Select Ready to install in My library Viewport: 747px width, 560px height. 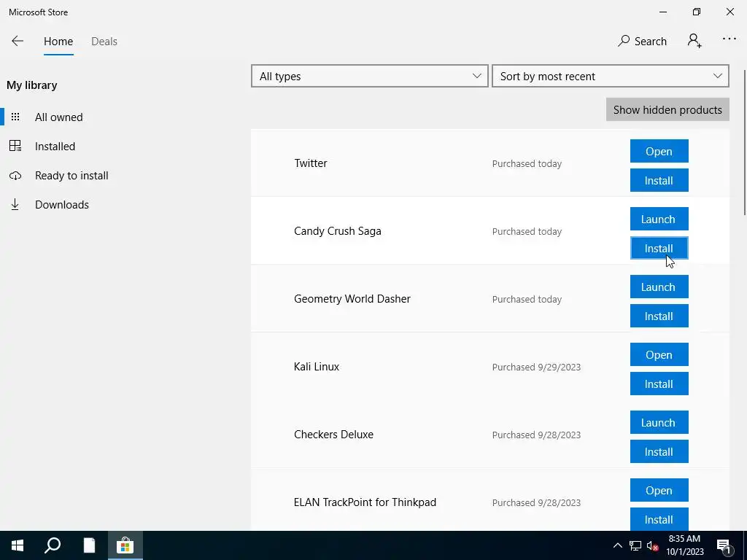tap(71, 176)
